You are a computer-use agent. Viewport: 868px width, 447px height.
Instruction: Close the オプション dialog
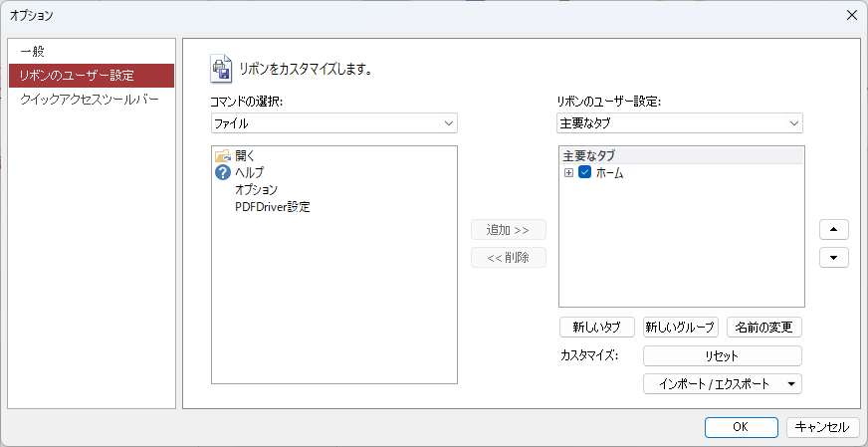(852, 15)
